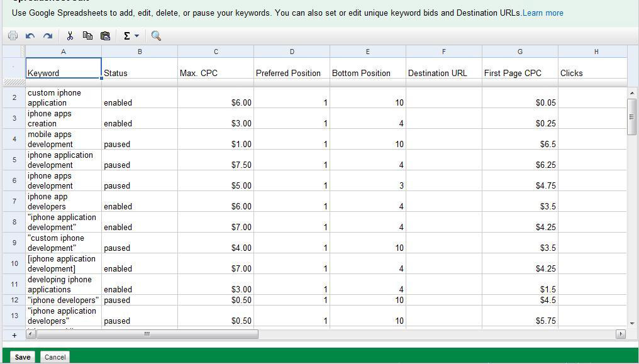Select the [iphone application development] cell
Screen dimensions: 639x364
(x=63, y=264)
